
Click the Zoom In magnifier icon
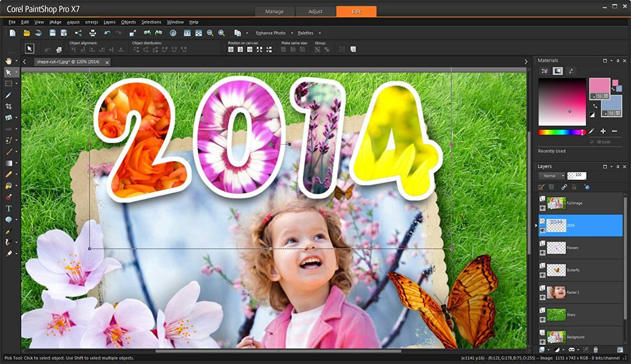click(221, 33)
